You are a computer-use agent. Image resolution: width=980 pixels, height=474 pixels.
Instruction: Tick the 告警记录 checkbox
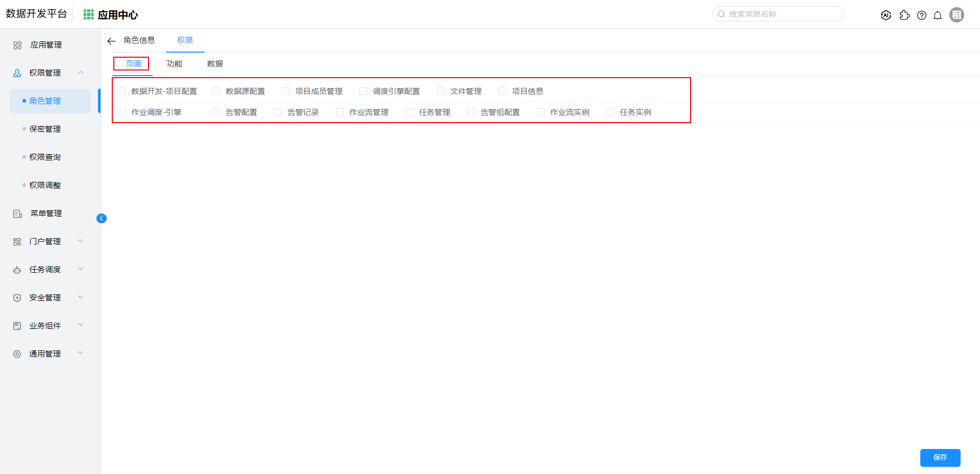tap(278, 112)
